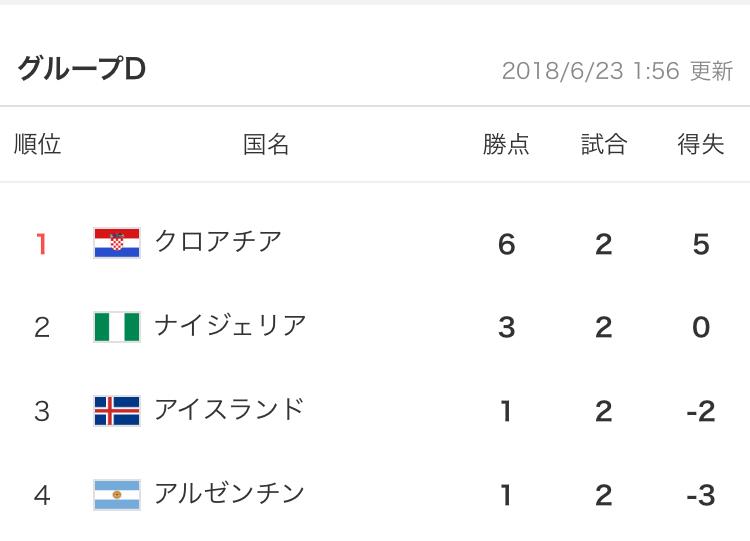Click the 勝点 column header

tap(506, 144)
